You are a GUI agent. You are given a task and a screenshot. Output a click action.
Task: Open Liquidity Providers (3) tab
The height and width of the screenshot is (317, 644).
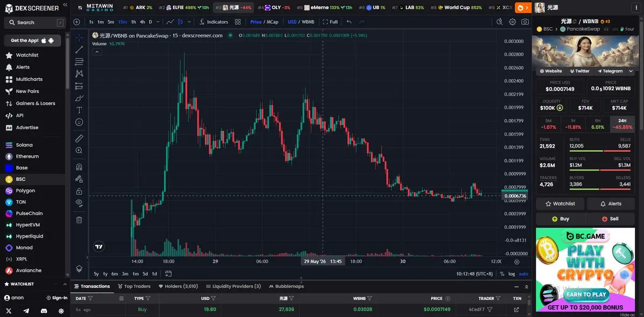[x=233, y=286]
